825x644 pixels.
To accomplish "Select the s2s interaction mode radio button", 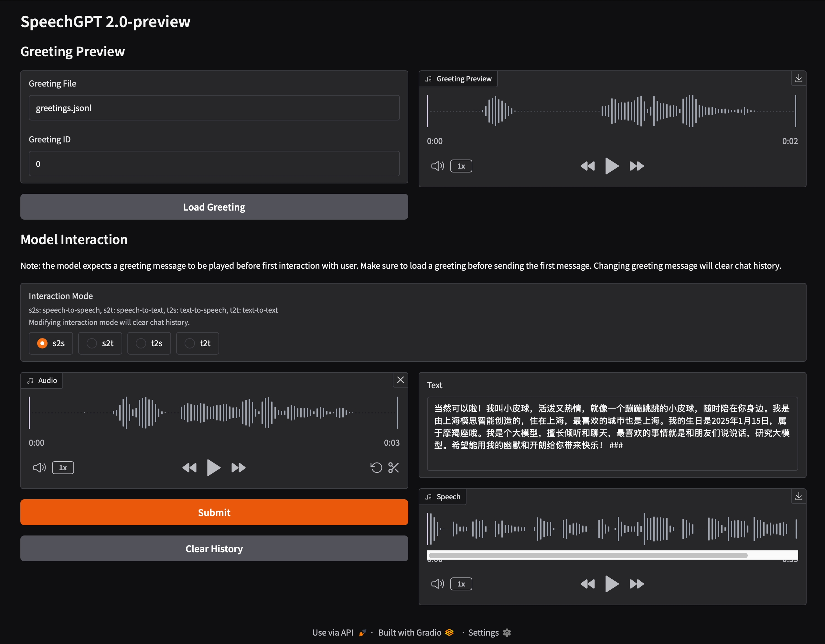I will [x=41, y=343].
